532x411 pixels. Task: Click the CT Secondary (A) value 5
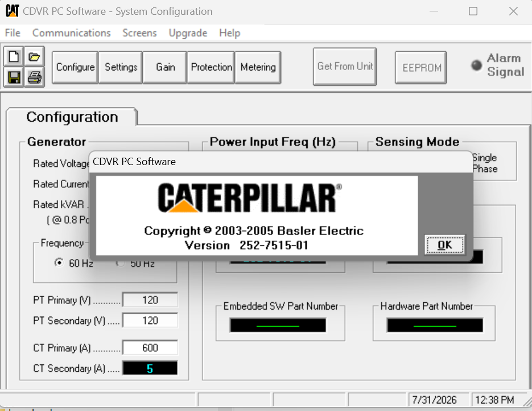[150, 368]
